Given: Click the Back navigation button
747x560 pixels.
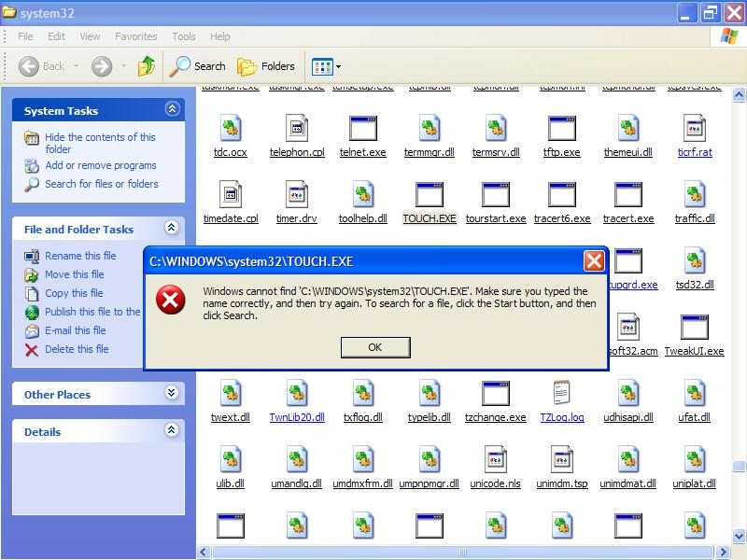Looking at the screenshot, I should point(41,66).
